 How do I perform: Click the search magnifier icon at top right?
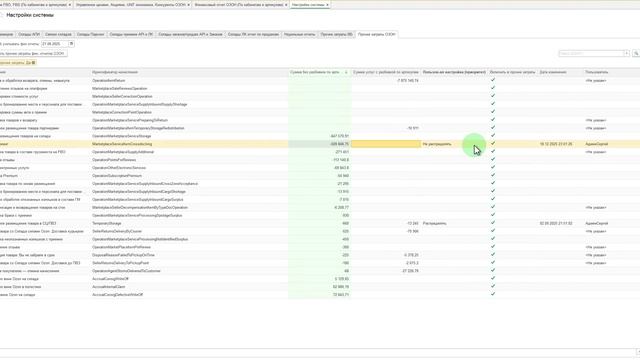(x=636, y=53)
